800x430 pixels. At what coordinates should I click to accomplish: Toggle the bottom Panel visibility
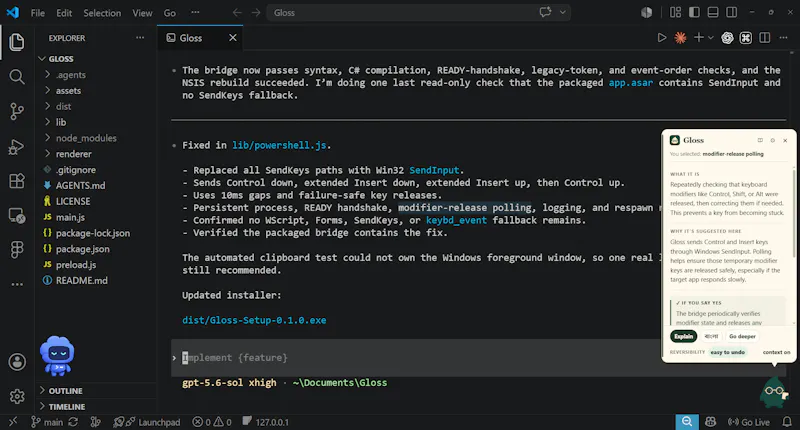click(713, 12)
